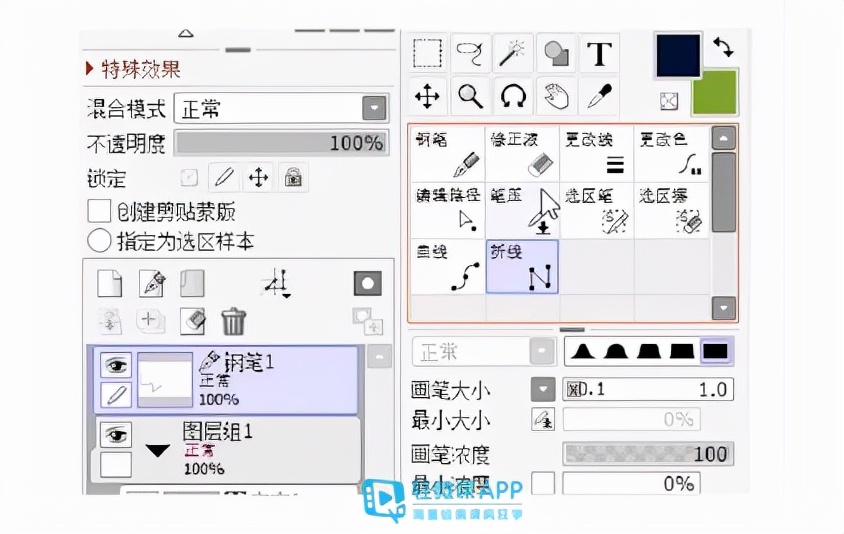Open the 画笔大小 multiplier dropdown
Screen dimensions: 844x534
pyautogui.click(x=543, y=389)
